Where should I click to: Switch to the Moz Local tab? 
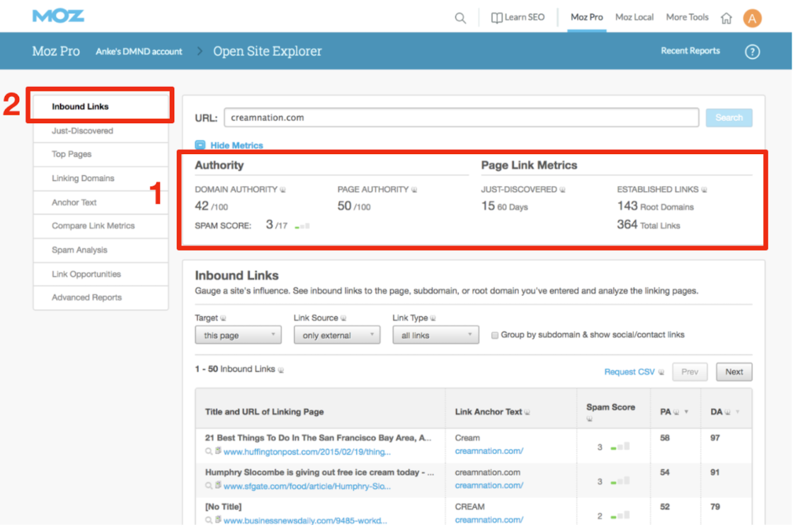(x=634, y=18)
